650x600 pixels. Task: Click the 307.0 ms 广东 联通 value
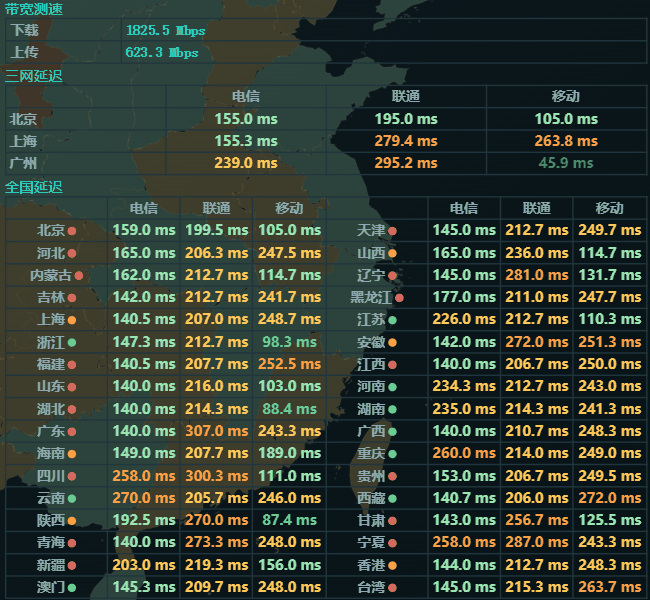pyautogui.click(x=216, y=431)
